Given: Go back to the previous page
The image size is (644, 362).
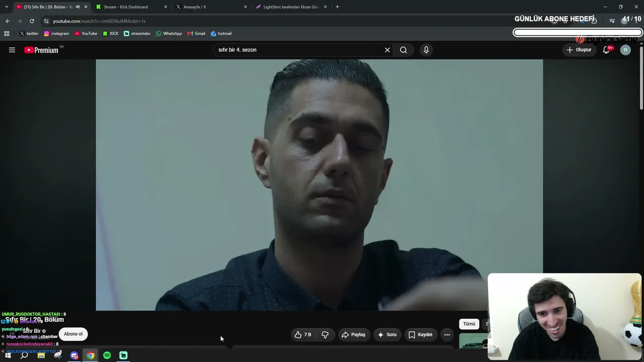Looking at the screenshot, I should click(x=8, y=21).
